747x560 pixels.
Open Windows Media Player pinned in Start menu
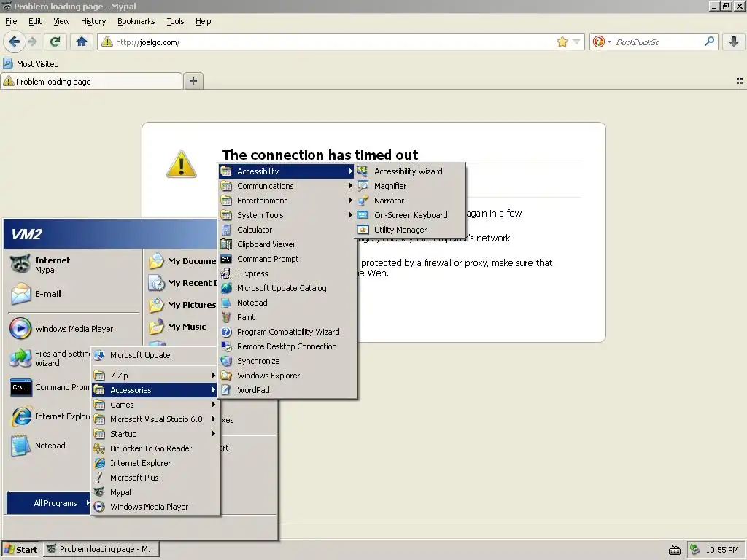pyautogui.click(x=74, y=329)
